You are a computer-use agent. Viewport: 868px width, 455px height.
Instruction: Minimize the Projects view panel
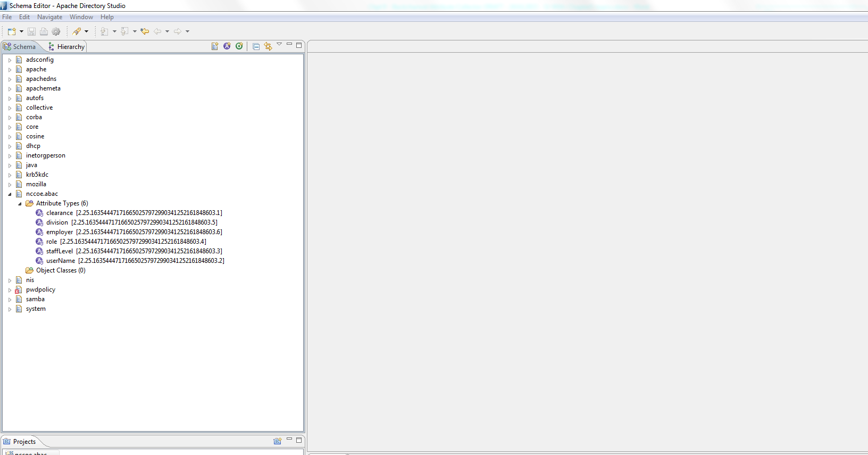pyautogui.click(x=289, y=439)
